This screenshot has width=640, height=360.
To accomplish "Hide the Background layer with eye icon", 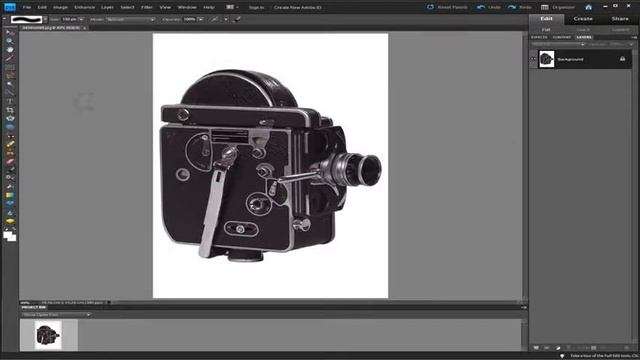I will [x=533, y=59].
